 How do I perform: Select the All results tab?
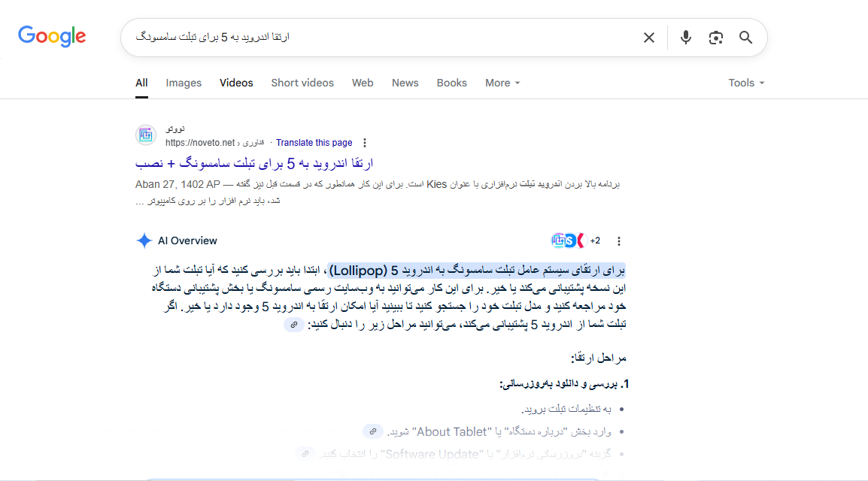coord(141,83)
